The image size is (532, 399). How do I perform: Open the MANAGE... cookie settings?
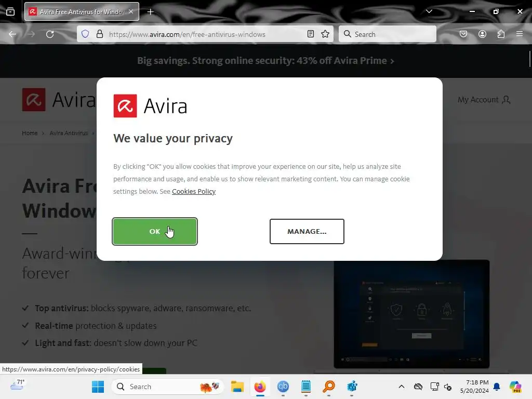click(x=307, y=231)
